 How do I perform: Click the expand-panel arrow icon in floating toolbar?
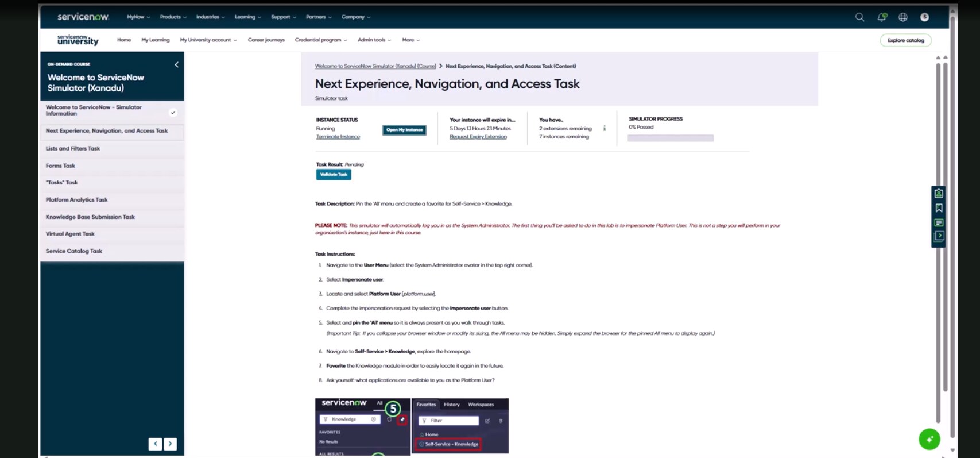coord(939,236)
